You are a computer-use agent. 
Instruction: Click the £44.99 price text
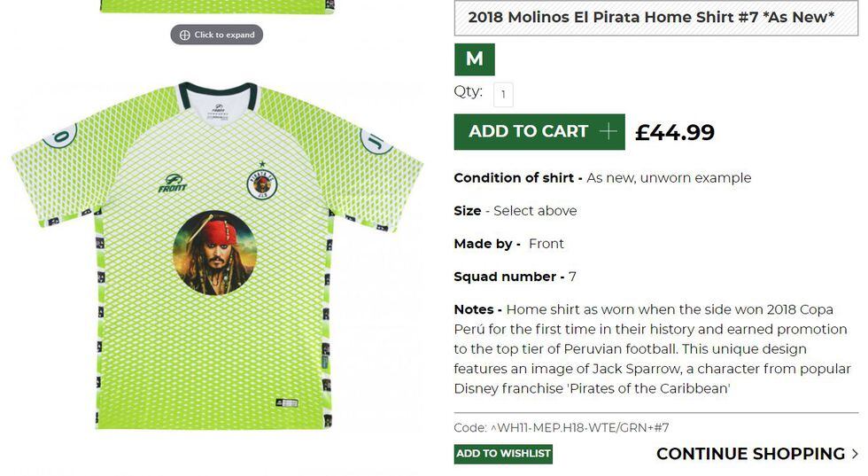point(675,132)
